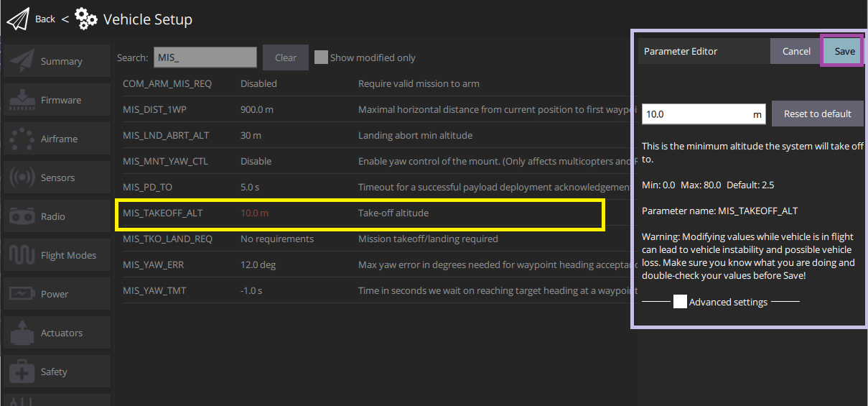Select the Airframe dotted-circle icon
The width and height of the screenshot is (868, 406).
pyautogui.click(x=22, y=139)
